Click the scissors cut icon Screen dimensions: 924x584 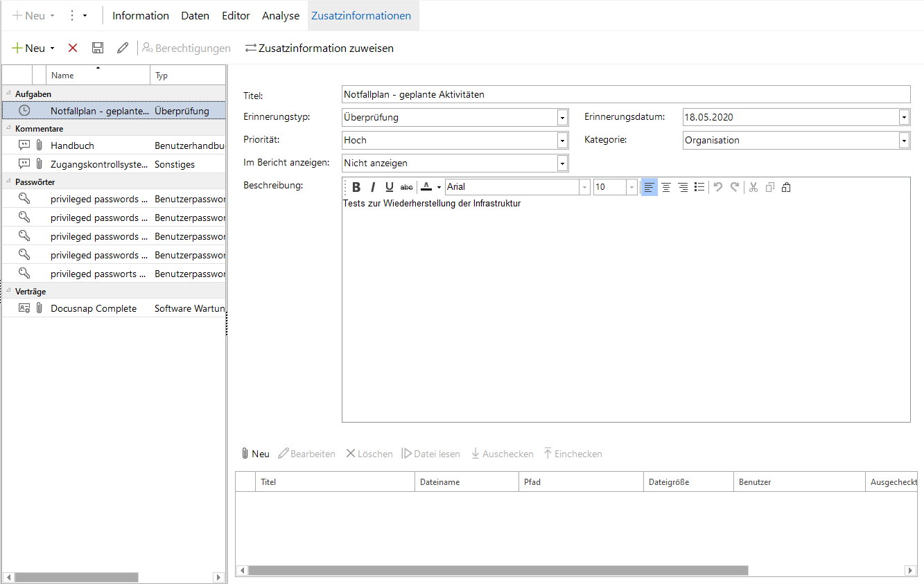click(753, 187)
